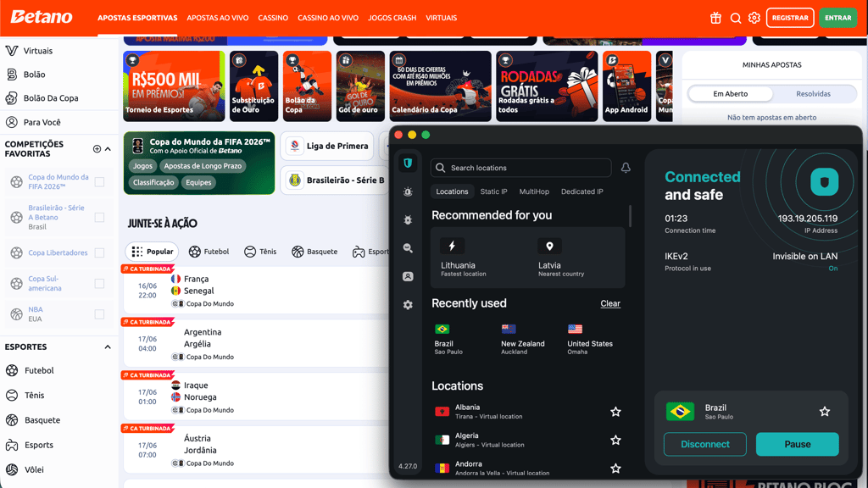Image resolution: width=868 pixels, height=488 pixels.
Task: Open App Android promo card
Action: 626,86
